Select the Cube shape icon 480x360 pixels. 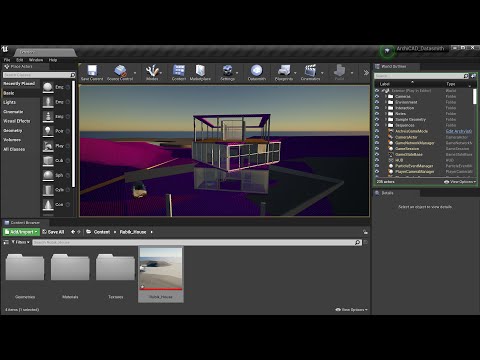(48, 161)
